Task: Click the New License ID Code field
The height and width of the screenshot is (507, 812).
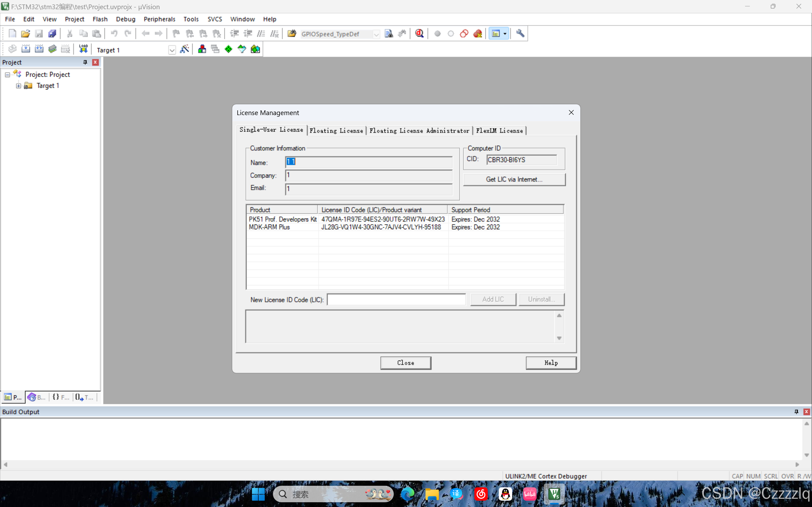Action: point(396,299)
